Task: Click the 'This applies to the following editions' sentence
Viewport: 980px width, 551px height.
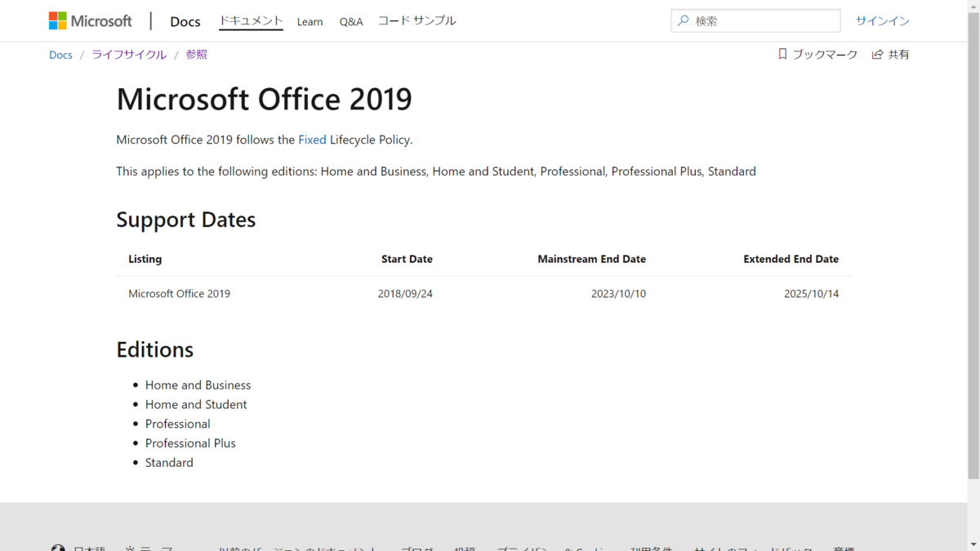Action: [436, 171]
